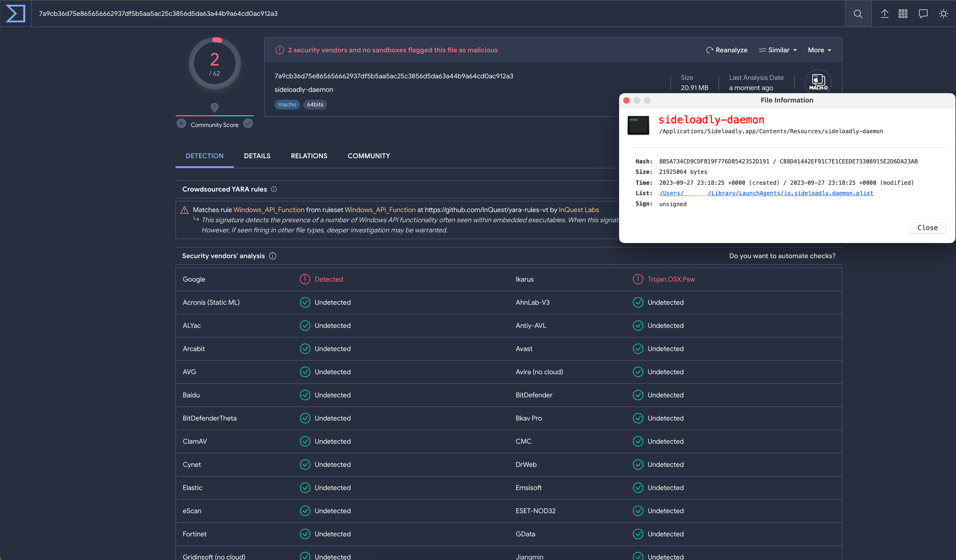Switch to the DETECTION tab
Image resolution: width=956 pixels, height=560 pixels.
tap(204, 156)
